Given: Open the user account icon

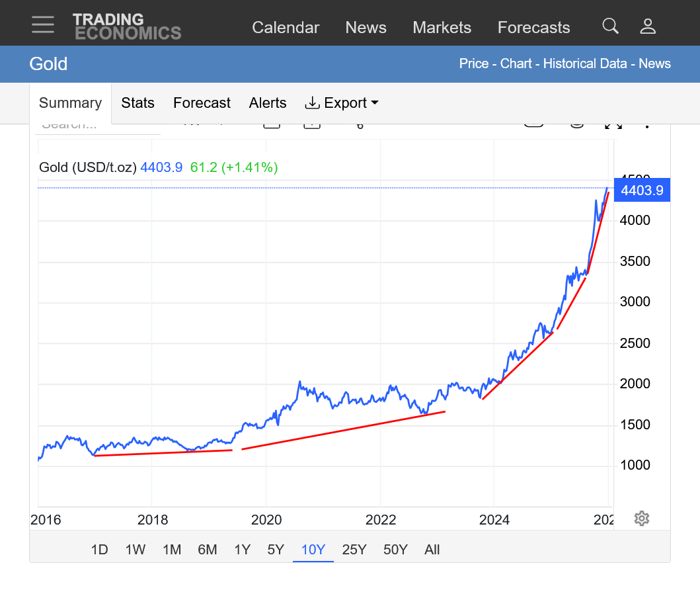Looking at the screenshot, I should click(648, 26).
